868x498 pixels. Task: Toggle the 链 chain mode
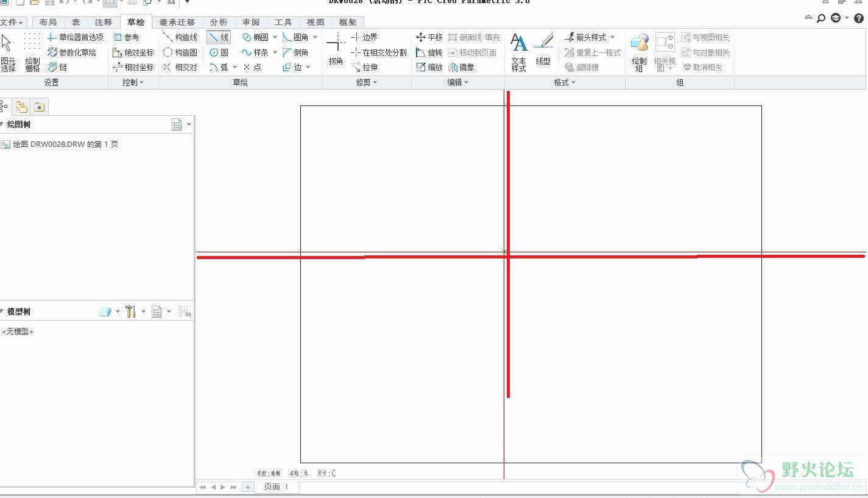57,67
